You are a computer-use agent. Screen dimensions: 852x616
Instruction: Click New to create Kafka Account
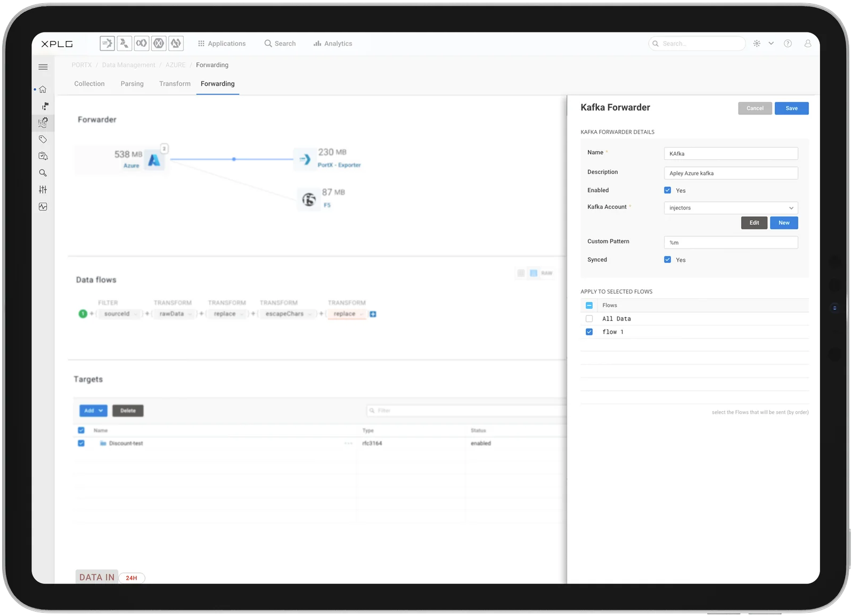[x=784, y=223]
